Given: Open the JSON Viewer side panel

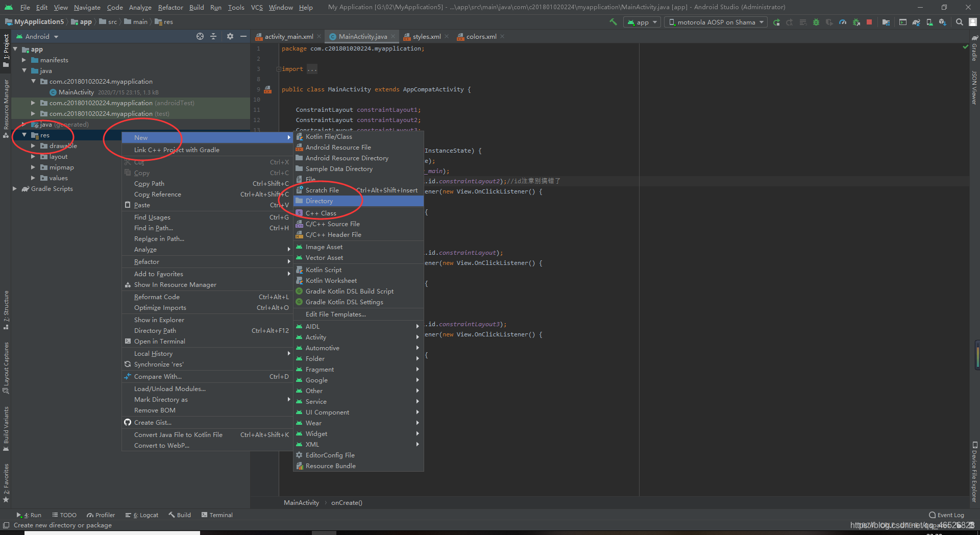Looking at the screenshot, I should coord(974,88).
